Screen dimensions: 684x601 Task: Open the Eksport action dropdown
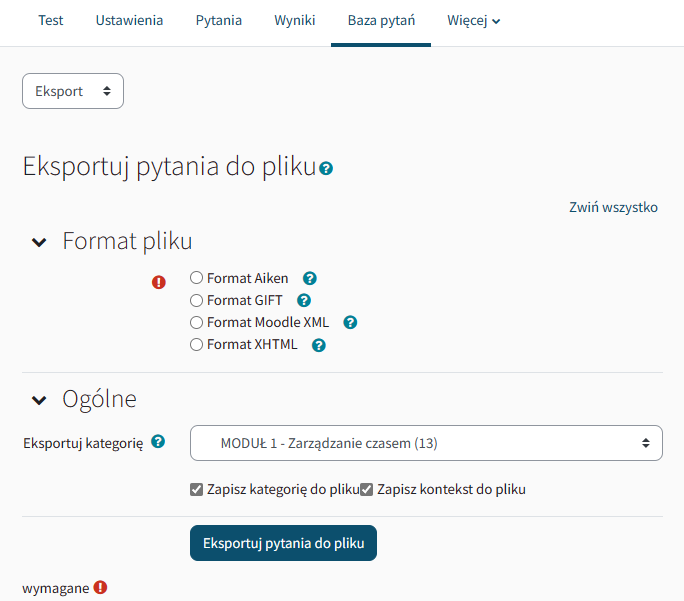pyautogui.click(x=73, y=91)
